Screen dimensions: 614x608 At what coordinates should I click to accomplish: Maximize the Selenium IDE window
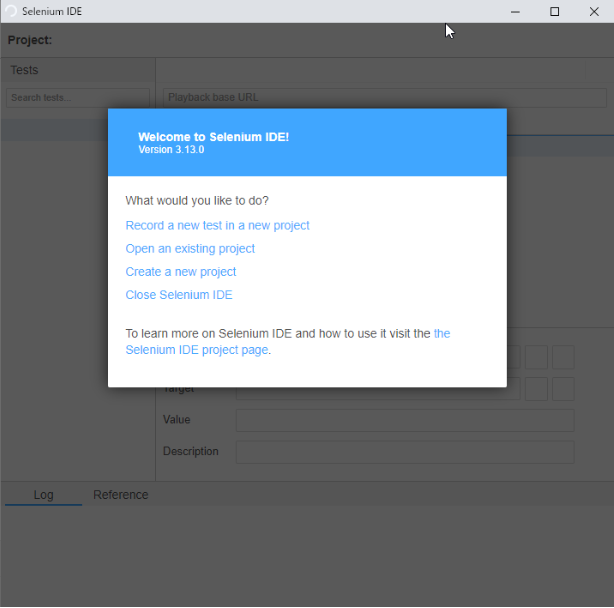(554, 12)
